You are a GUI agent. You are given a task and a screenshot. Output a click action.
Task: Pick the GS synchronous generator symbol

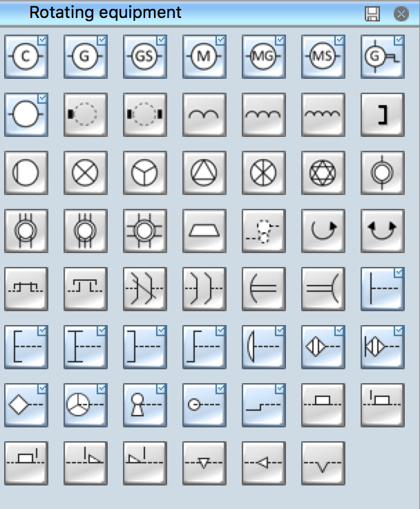coord(145,57)
